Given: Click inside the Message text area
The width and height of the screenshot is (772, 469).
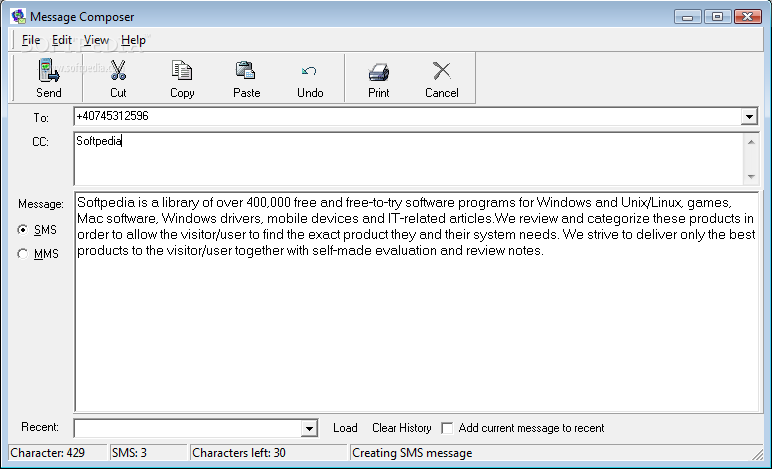Looking at the screenshot, I should pyautogui.click(x=417, y=302).
